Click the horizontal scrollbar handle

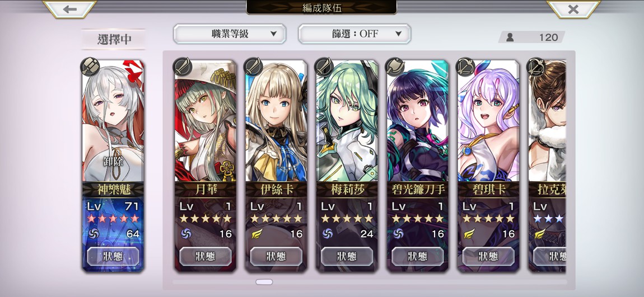pyautogui.click(x=264, y=282)
